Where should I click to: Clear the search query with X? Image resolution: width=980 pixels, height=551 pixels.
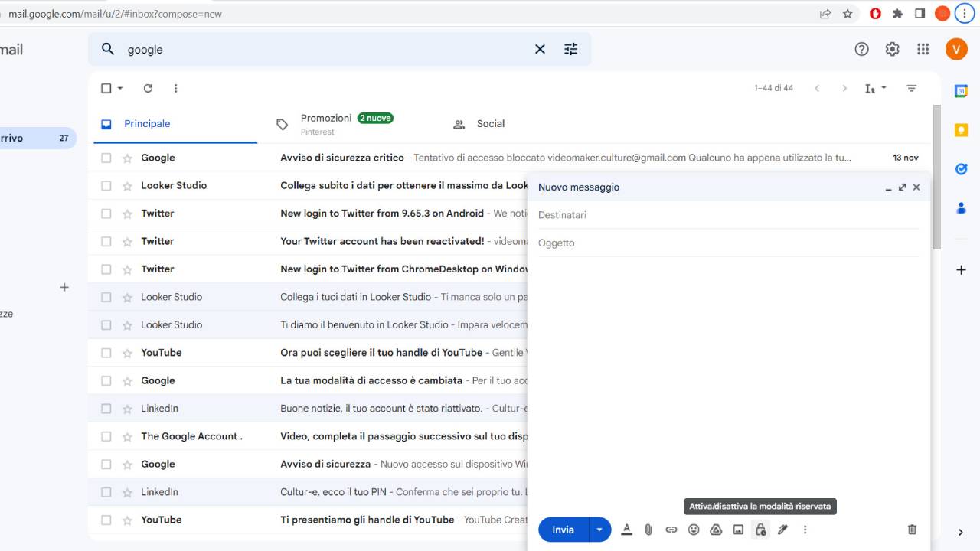click(x=540, y=49)
